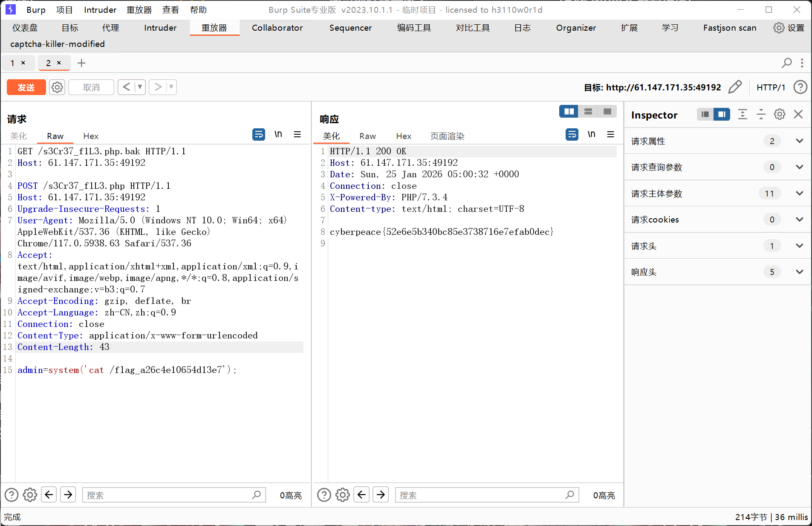Add a new Repeater tab
Image resolution: width=812 pixels, height=526 pixels.
point(81,63)
